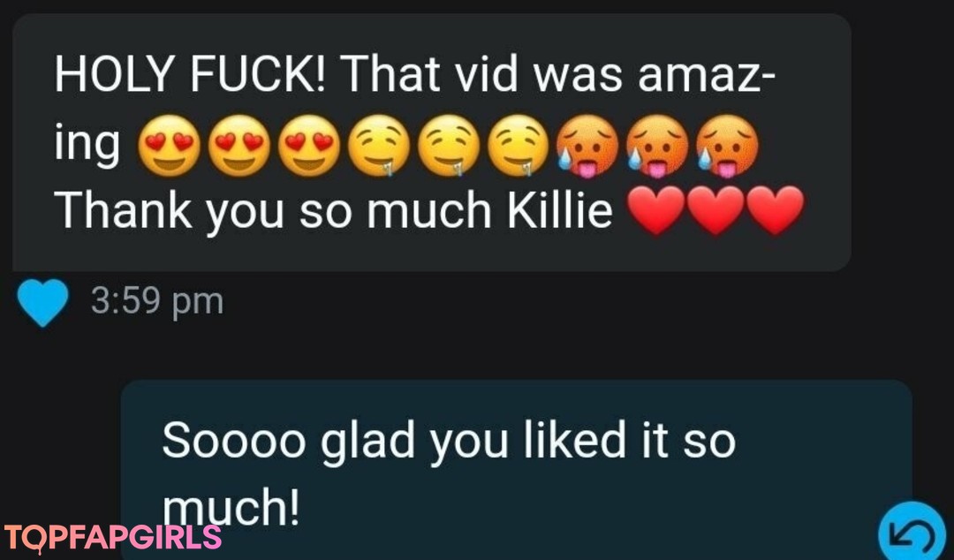Click the last hot face emoji
The height and width of the screenshot is (560, 954).
point(728,147)
